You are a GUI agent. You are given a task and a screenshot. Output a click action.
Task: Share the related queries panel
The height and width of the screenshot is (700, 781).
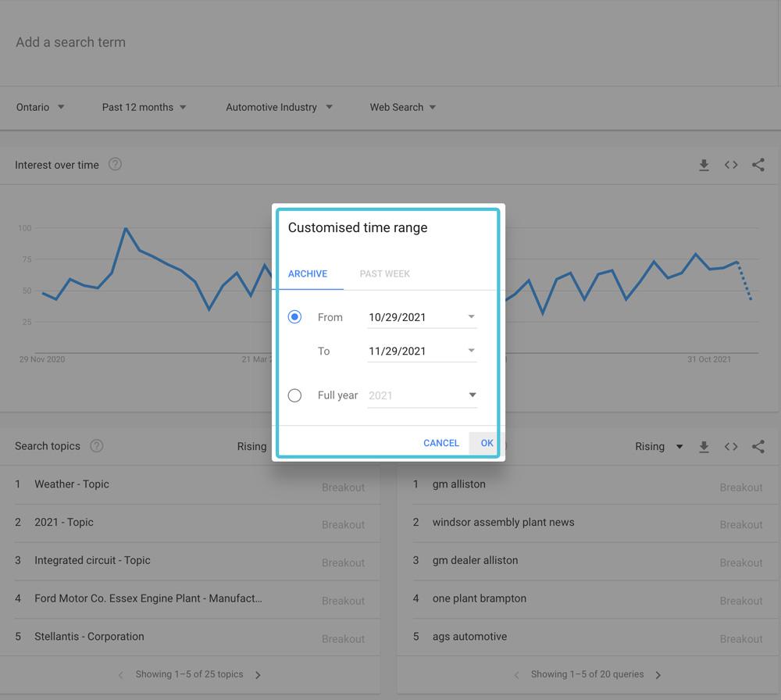point(758,447)
